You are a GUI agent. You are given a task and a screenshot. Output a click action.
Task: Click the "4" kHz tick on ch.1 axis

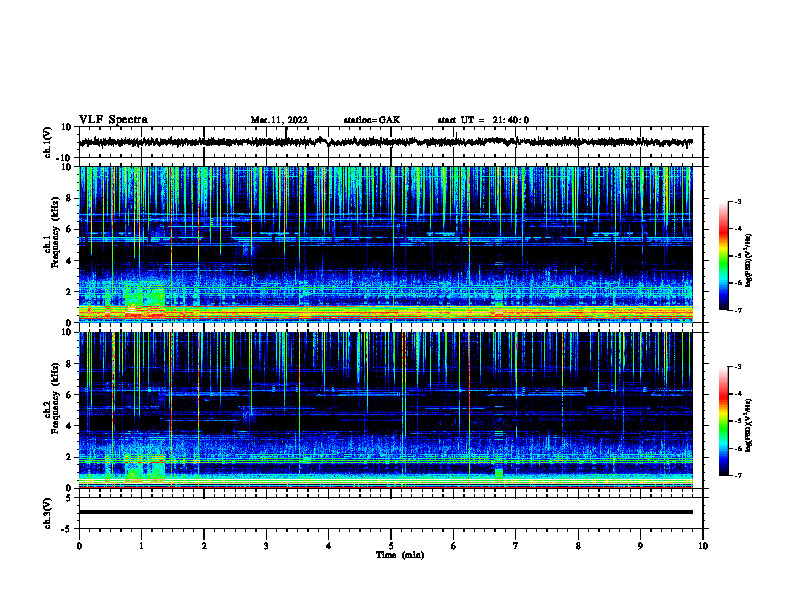point(69,261)
